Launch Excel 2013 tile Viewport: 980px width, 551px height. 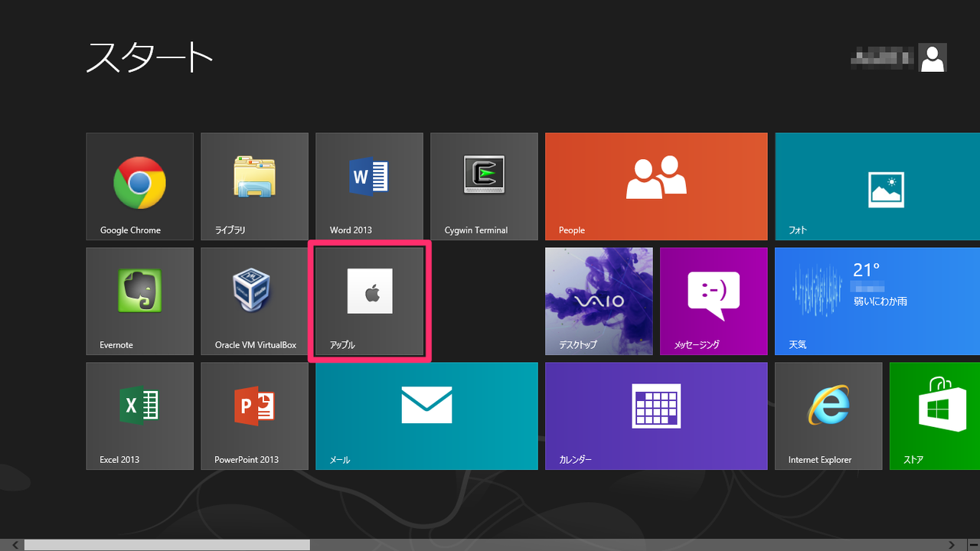(139, 416)
